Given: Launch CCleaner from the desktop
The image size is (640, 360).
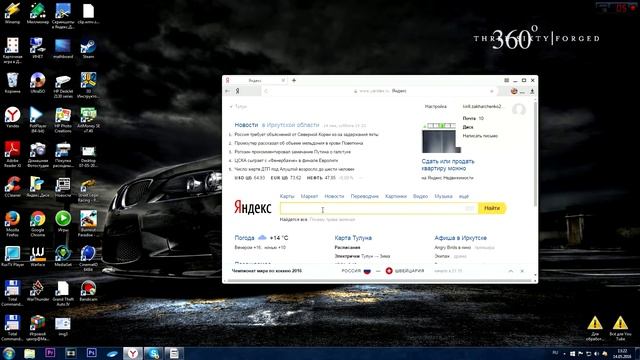Looking at the screenshot, I should tap(12, 187).
